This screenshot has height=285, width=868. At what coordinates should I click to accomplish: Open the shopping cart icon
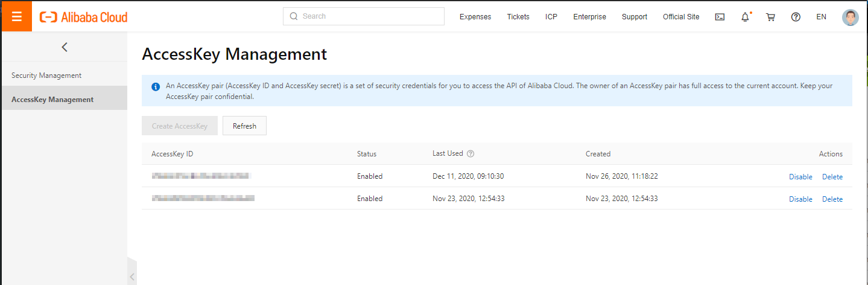770,17
